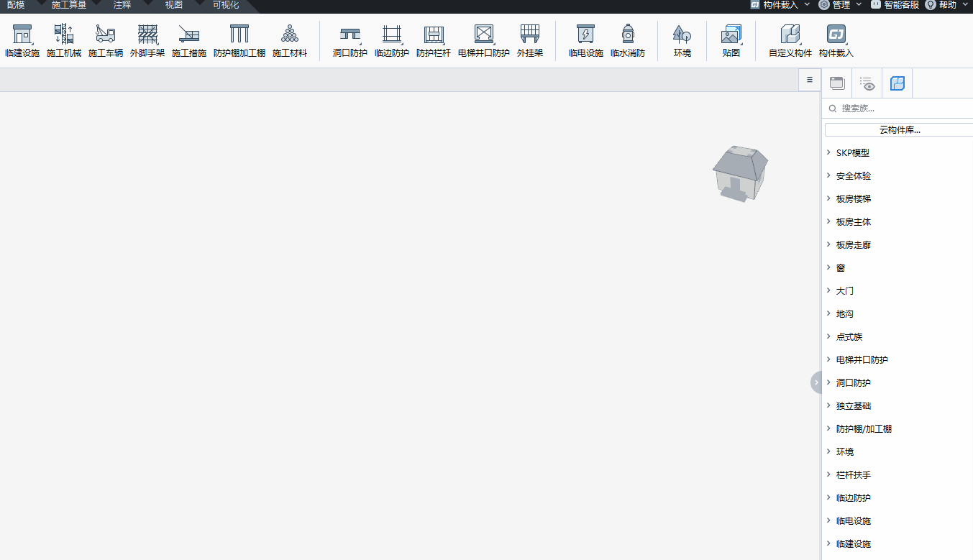Select the 防护棚加工棚 shed tool

click(x=239, y=41)
